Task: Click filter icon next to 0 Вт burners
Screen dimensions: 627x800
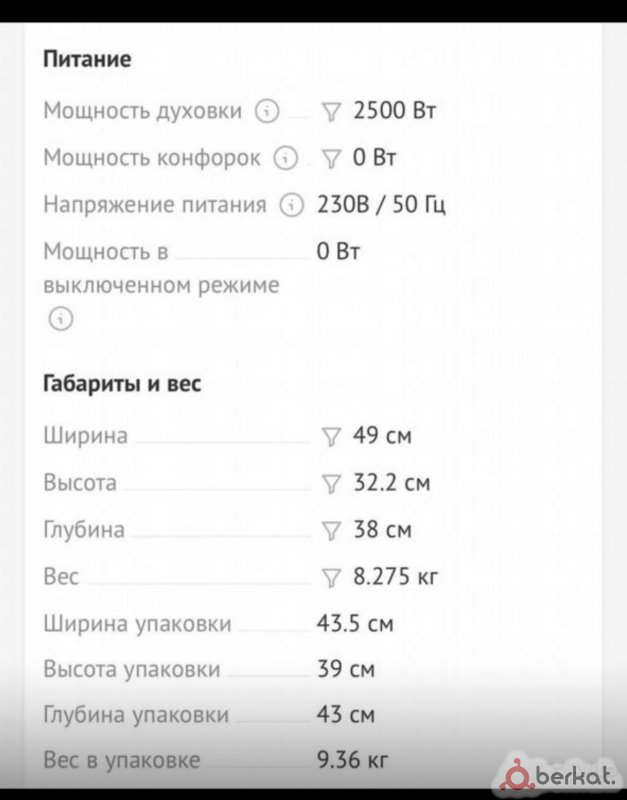Action: [x=331, y=158]
